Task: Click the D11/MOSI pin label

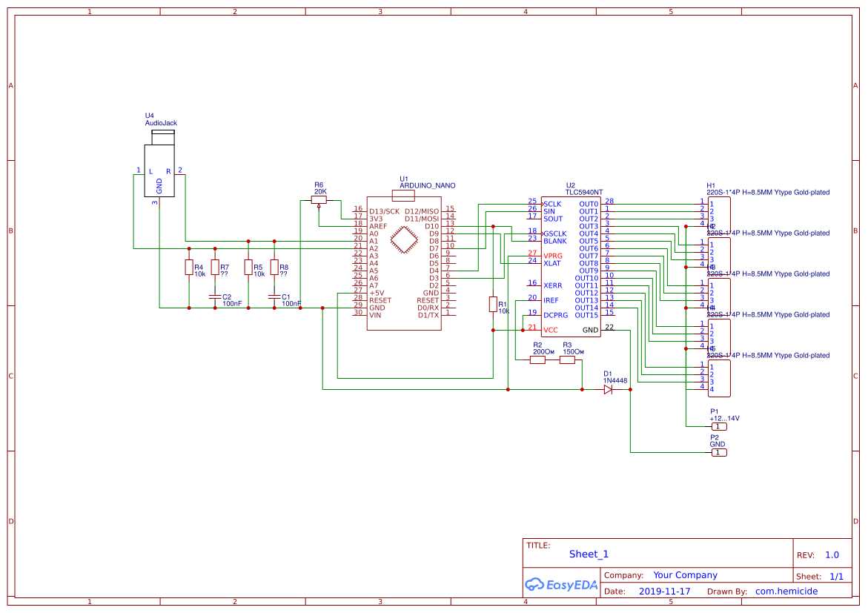Action: (x=422, y=219)
